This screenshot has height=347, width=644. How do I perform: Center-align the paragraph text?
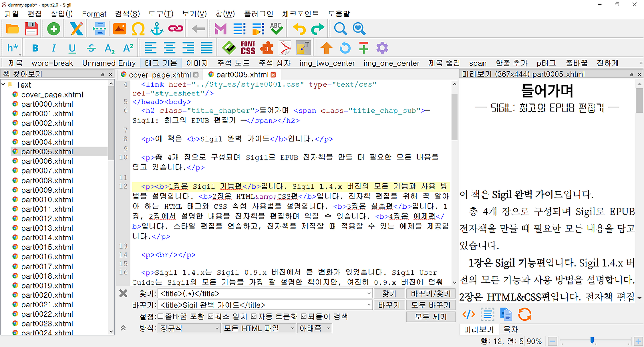click(x=170, y=48)
